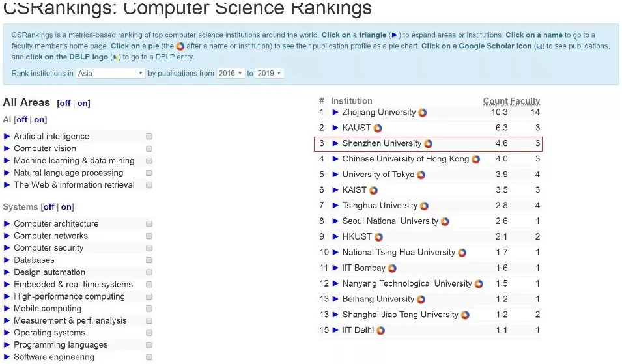The height and width of the screenshot is (364, 622).
Task: Click the Faculty column header
Action: pyautogui.click(x=525, y=101)
